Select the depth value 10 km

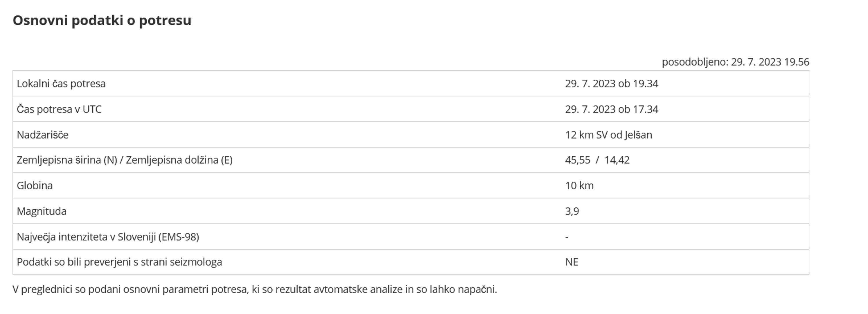tap(579, 185)
